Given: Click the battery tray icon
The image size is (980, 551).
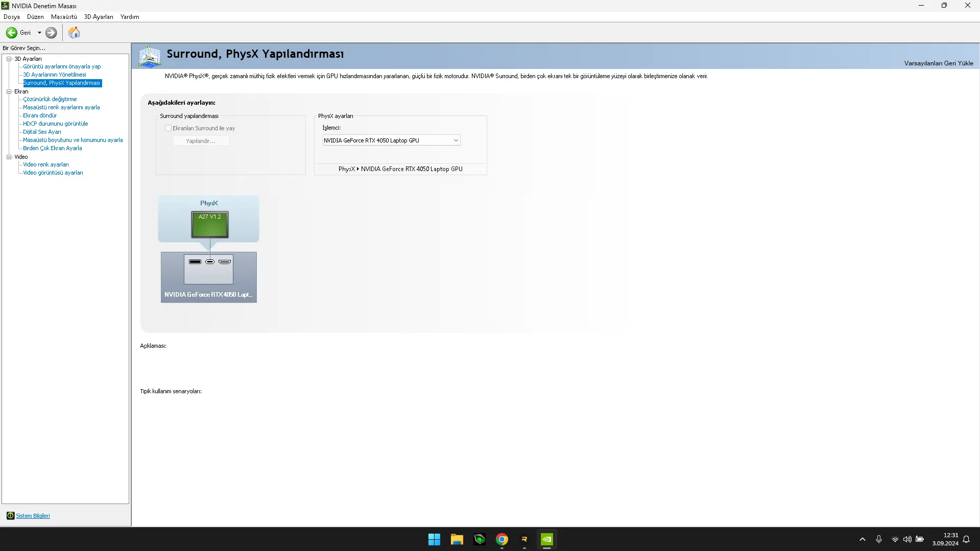Looking at the screenshot, I should click(920, 539).
